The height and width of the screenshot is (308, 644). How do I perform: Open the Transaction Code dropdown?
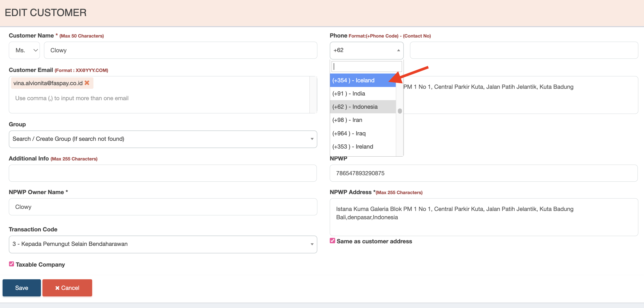(163, 244)
